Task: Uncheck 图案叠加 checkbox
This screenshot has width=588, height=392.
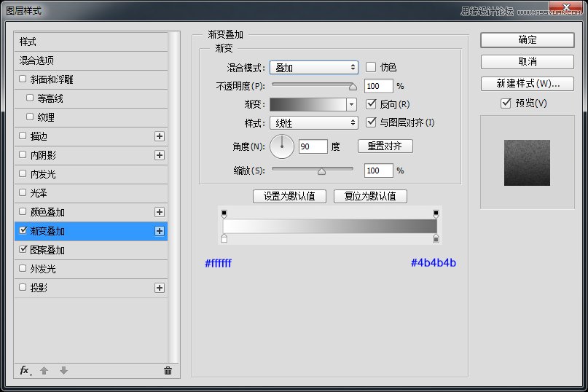Action: coord(23,249)
